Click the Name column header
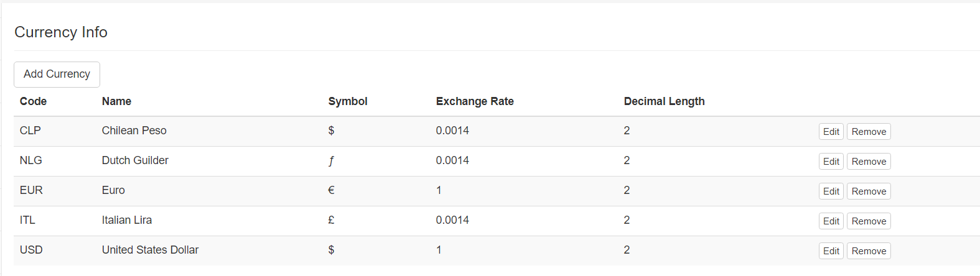 [116, 101]
